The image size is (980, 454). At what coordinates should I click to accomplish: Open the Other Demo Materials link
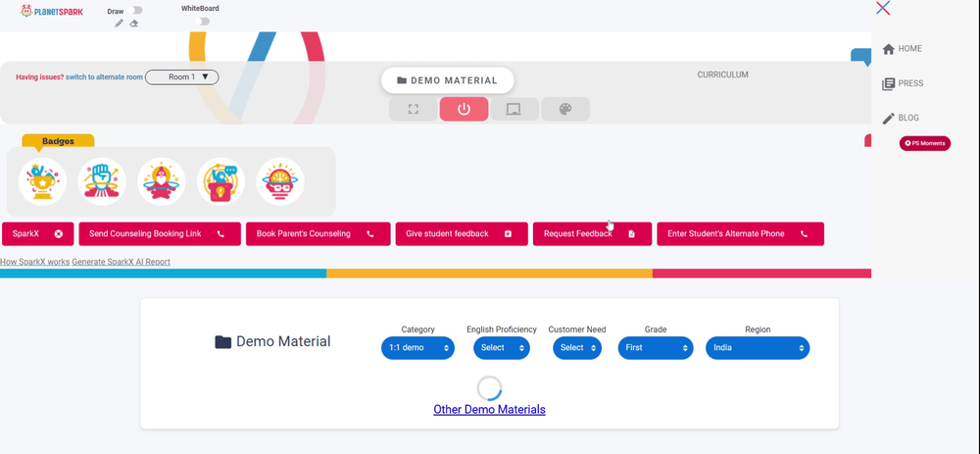point(489,410)
